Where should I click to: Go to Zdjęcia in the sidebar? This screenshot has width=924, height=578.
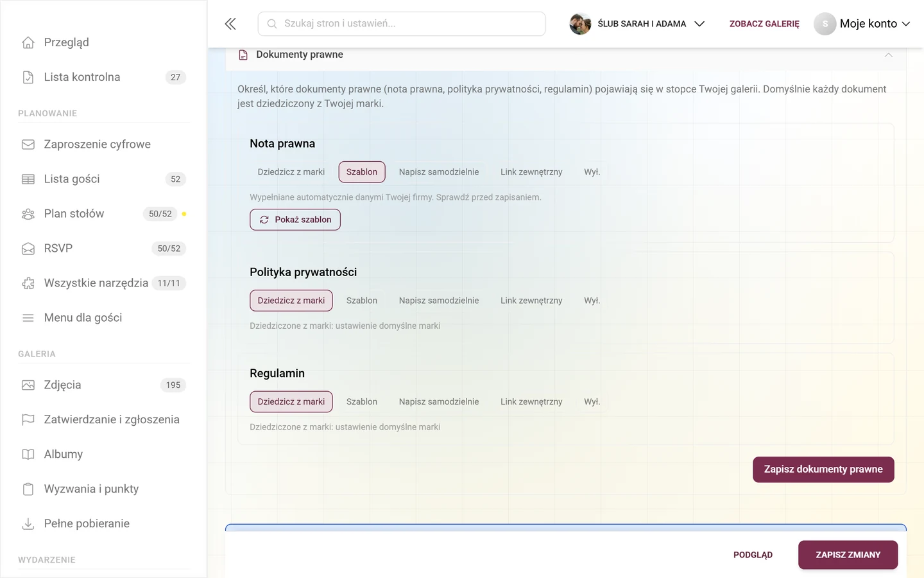pos(104,385)
